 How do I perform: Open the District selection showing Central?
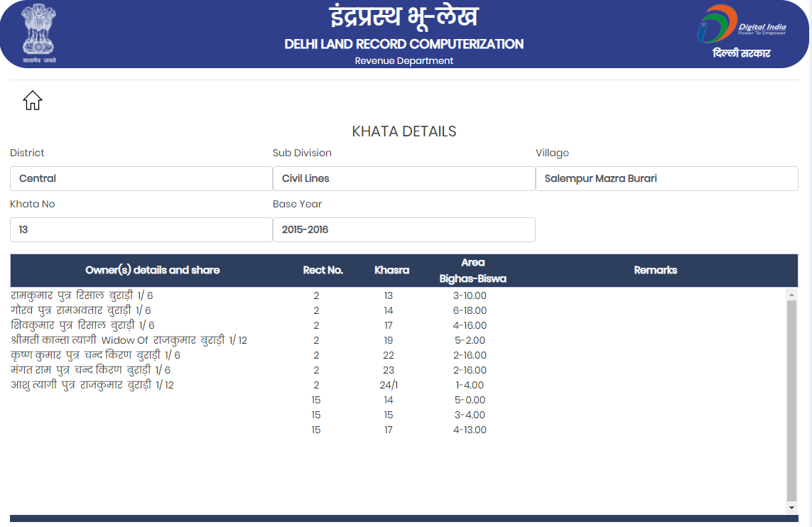point(140,178)
